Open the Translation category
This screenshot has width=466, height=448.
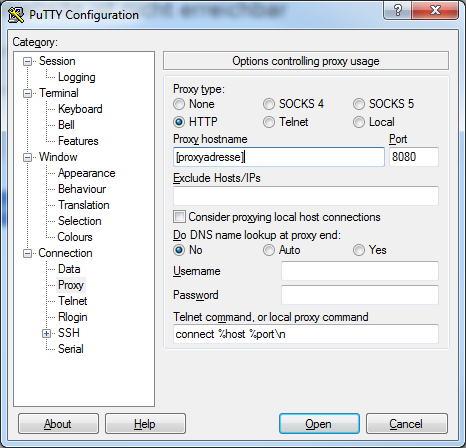(84, 205)
